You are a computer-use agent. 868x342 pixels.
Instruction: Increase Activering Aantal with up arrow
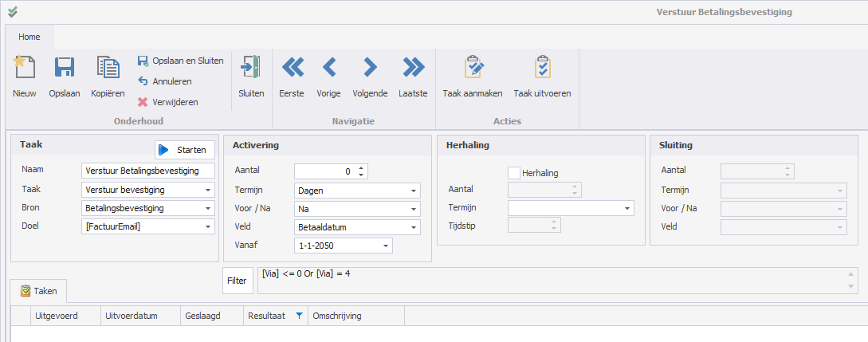pos(361,168)
